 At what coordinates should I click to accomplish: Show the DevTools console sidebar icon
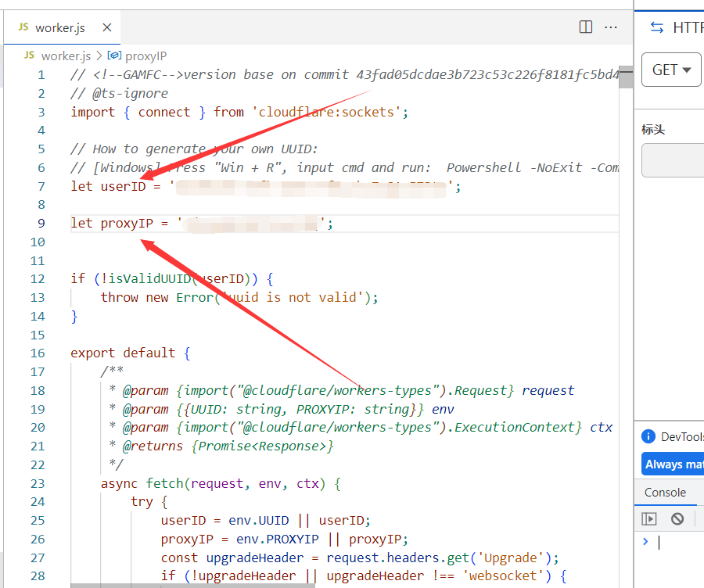coord(649,518)
